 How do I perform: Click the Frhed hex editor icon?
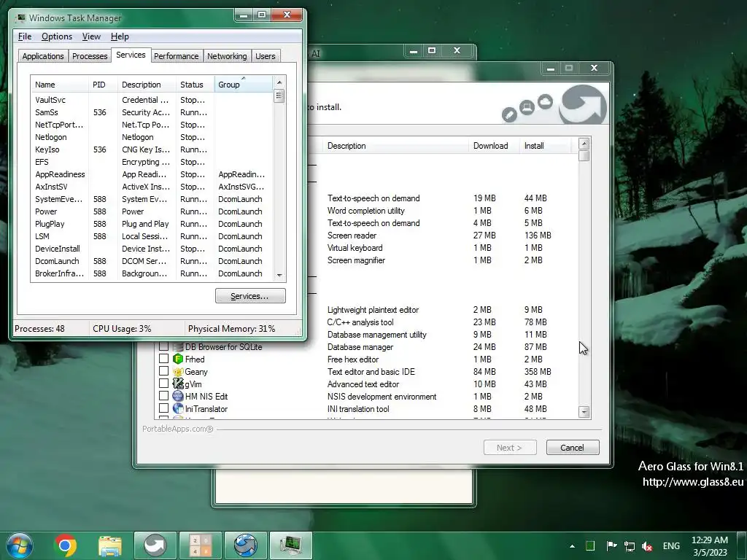click(x=178, y=359)
